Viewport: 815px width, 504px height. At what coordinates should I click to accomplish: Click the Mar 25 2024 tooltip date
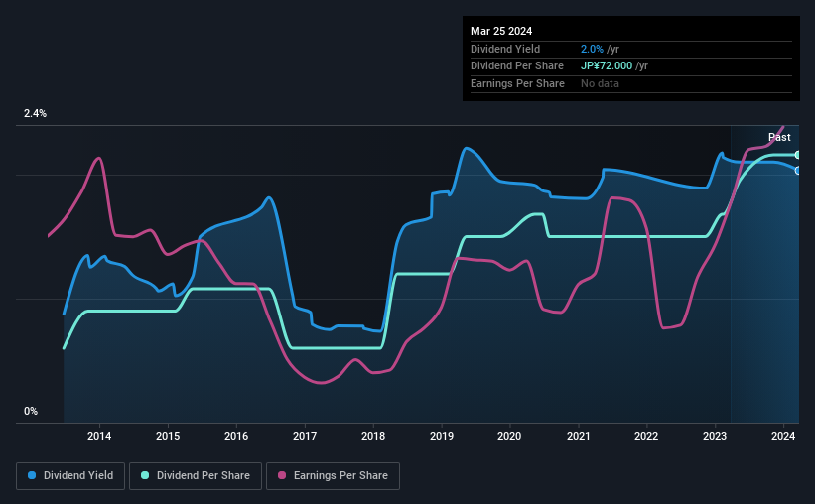[x=501, y=31]
